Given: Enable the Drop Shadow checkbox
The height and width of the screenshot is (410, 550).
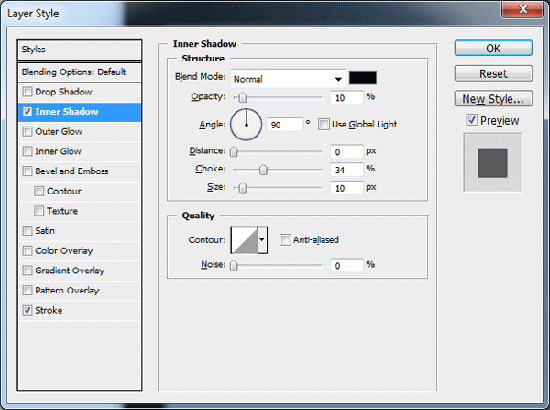Looking at the screenshot, I should tap(27, 92).
